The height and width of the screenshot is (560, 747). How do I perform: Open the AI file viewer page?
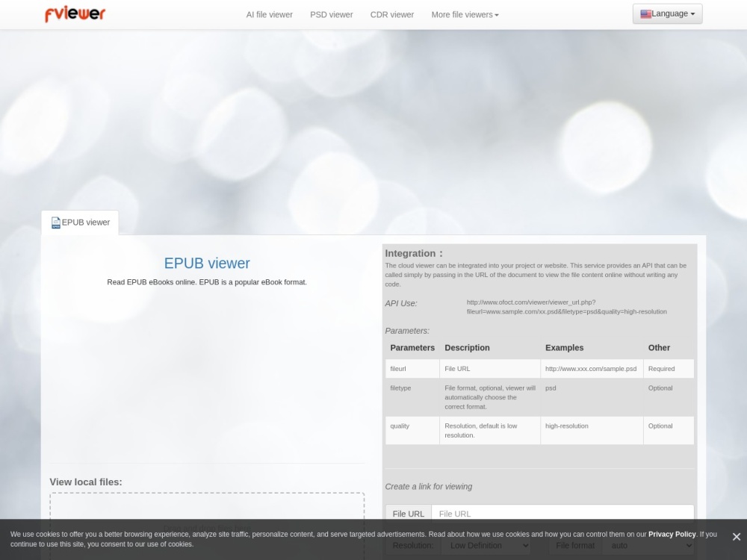pyautogui.click(x=269, y=15)
